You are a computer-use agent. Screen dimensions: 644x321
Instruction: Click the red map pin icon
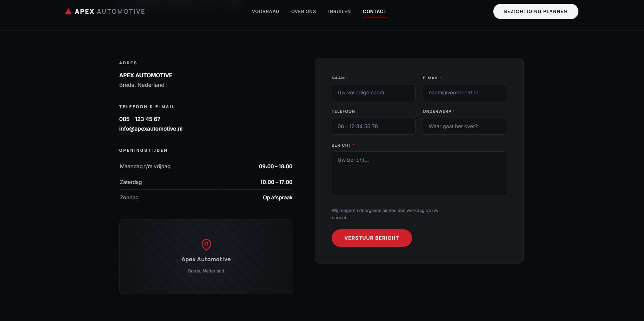coord(206,245)
